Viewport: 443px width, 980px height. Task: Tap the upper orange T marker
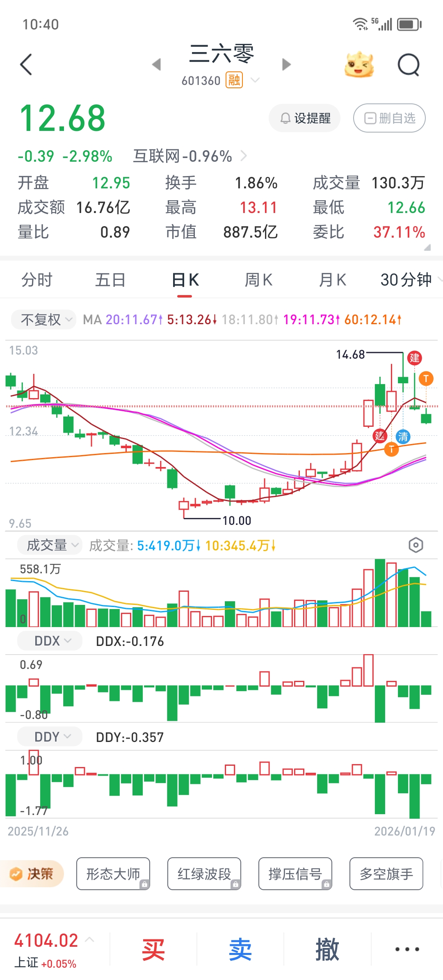(426, 378)
